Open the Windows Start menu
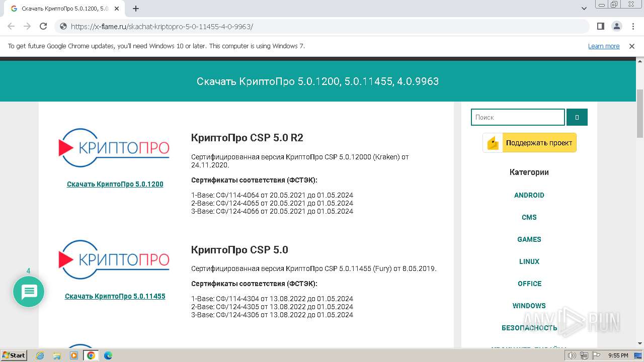 14,355
